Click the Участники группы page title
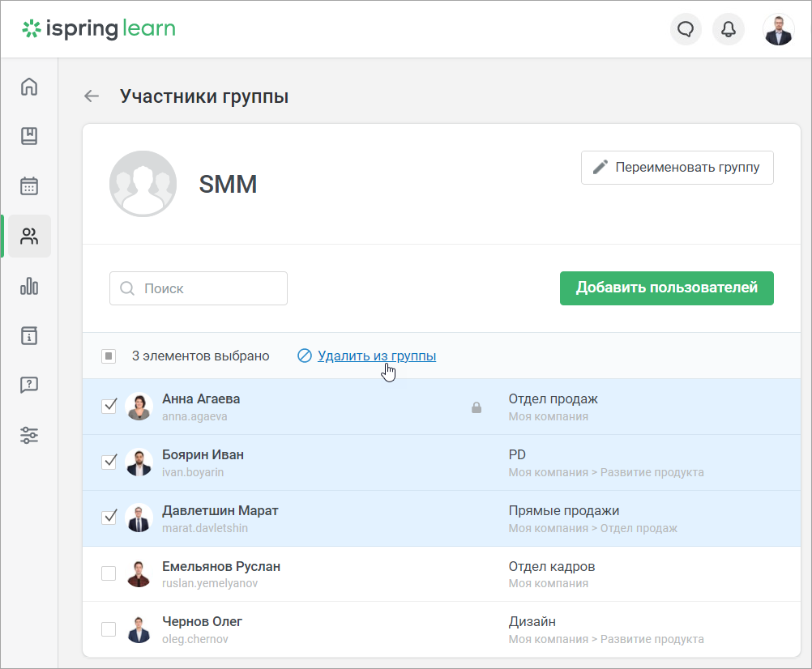Image resolution: width=812 pixels, height=669 pixels. click(204, 96)
